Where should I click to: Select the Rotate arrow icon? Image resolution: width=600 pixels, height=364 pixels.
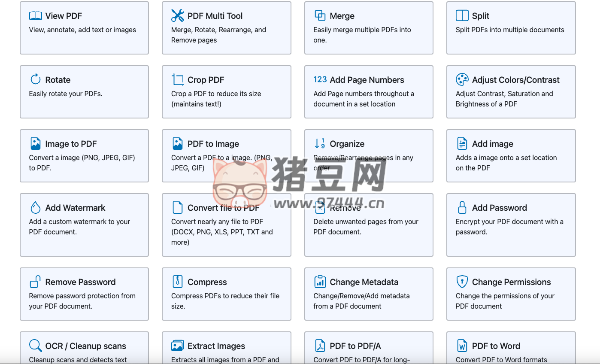[35, 79]
